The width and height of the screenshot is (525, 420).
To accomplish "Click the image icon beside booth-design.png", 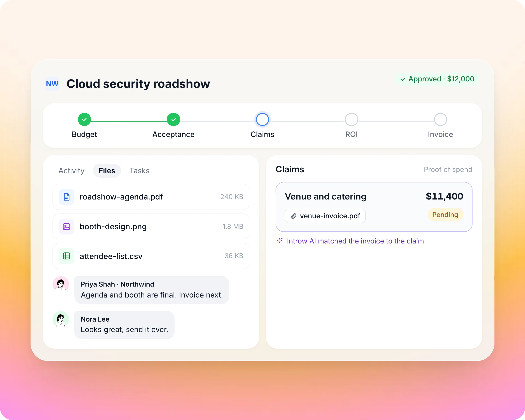I will (66, 226).
